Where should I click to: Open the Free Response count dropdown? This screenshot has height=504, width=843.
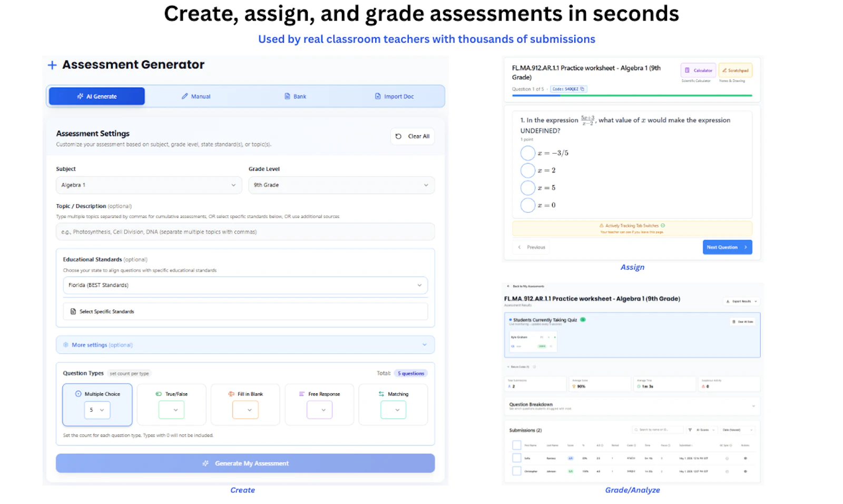tap(320, 410)
